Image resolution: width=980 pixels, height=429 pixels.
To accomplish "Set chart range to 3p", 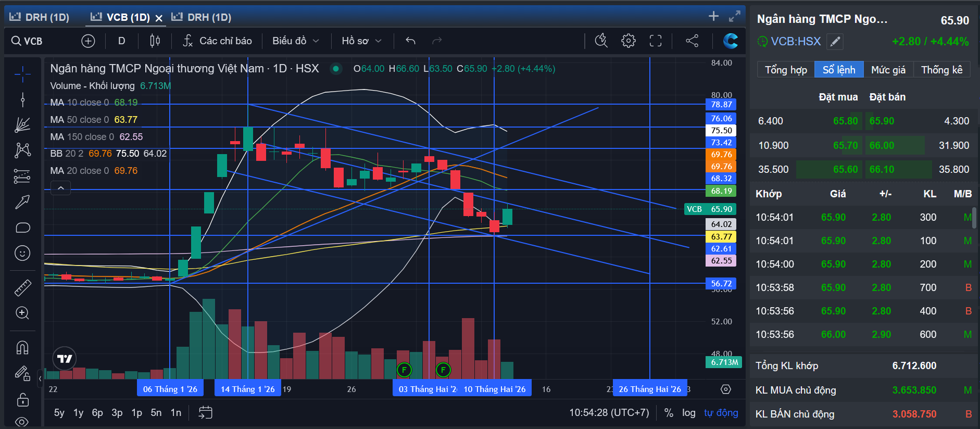I will (117, 413).
